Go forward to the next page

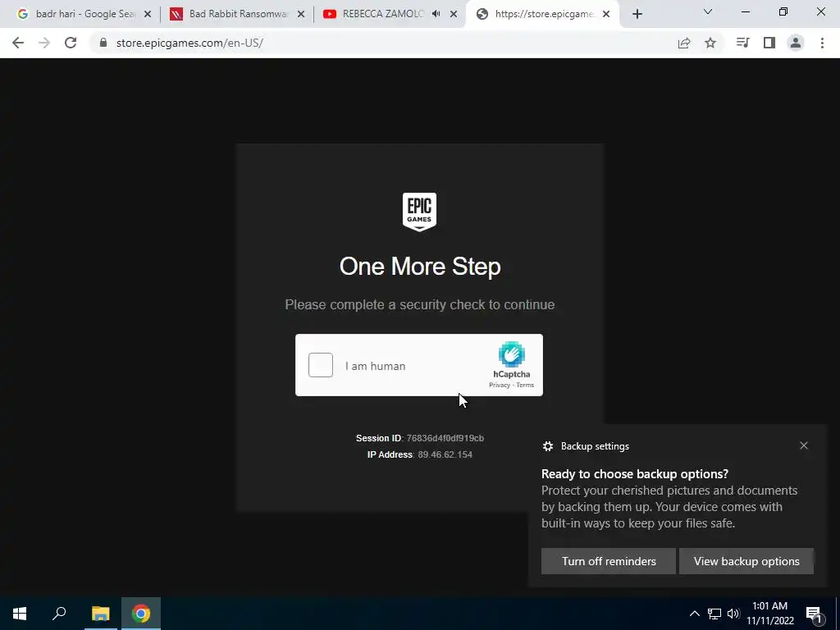coord(44,43)
